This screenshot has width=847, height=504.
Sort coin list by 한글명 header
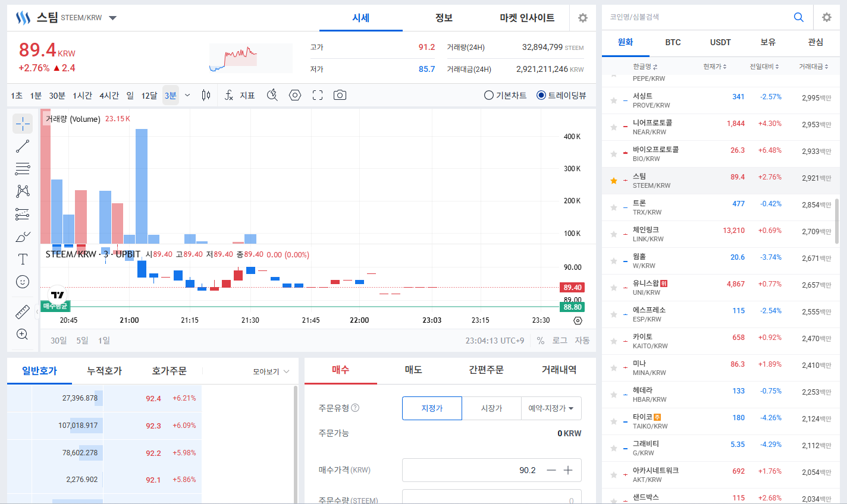point(645,67)
